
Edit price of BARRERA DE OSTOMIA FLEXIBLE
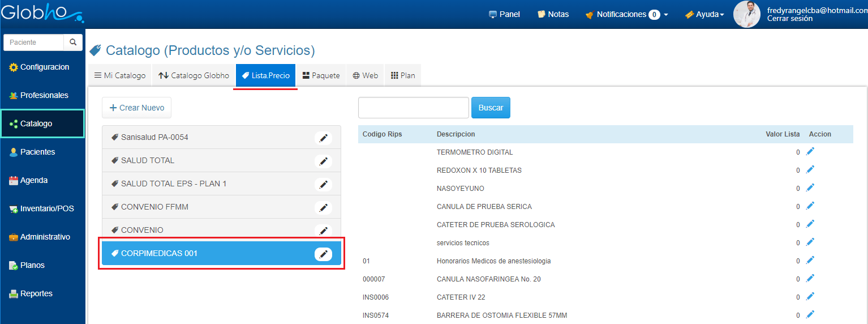click(x=810, y=315)
